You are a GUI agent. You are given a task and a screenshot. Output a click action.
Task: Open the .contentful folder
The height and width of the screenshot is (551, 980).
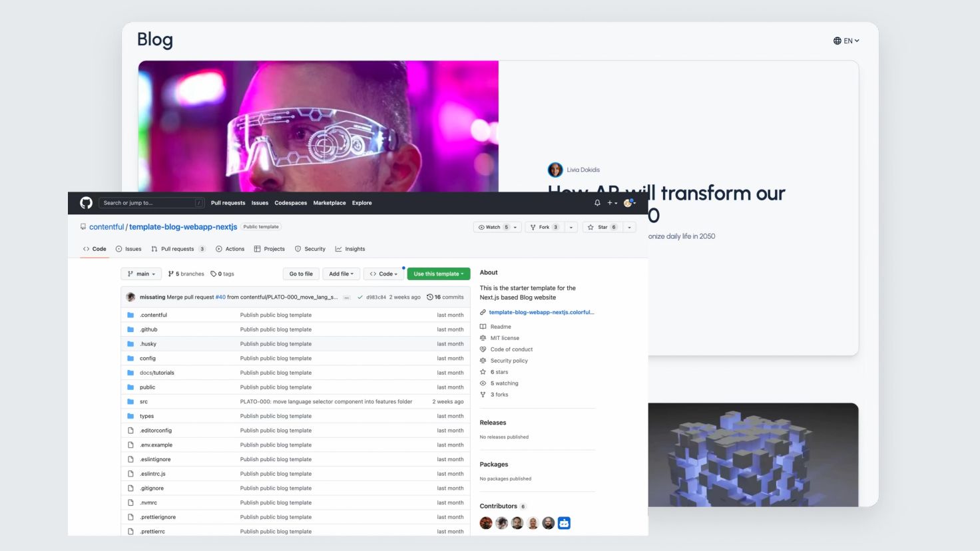pyautogui.click(x=153, y=315)
